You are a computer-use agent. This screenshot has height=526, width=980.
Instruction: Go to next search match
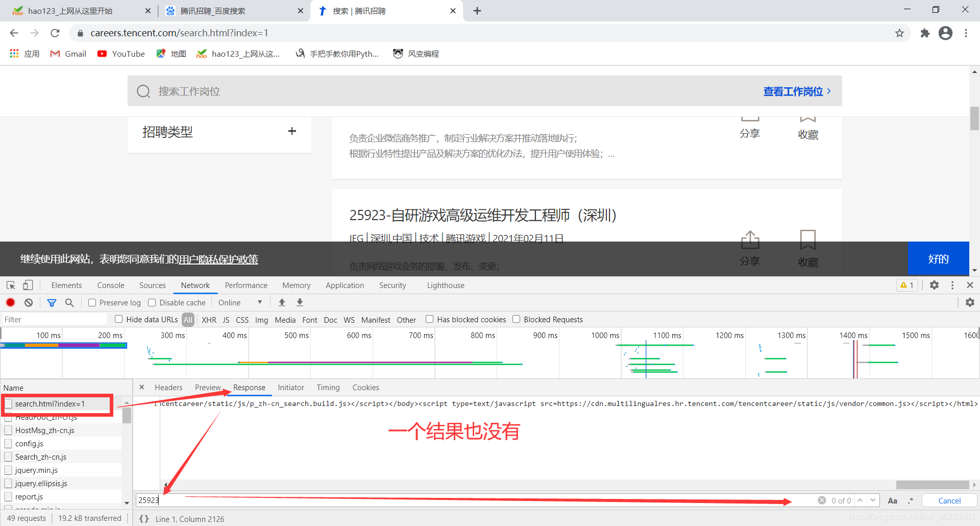(x=873, y=500)
